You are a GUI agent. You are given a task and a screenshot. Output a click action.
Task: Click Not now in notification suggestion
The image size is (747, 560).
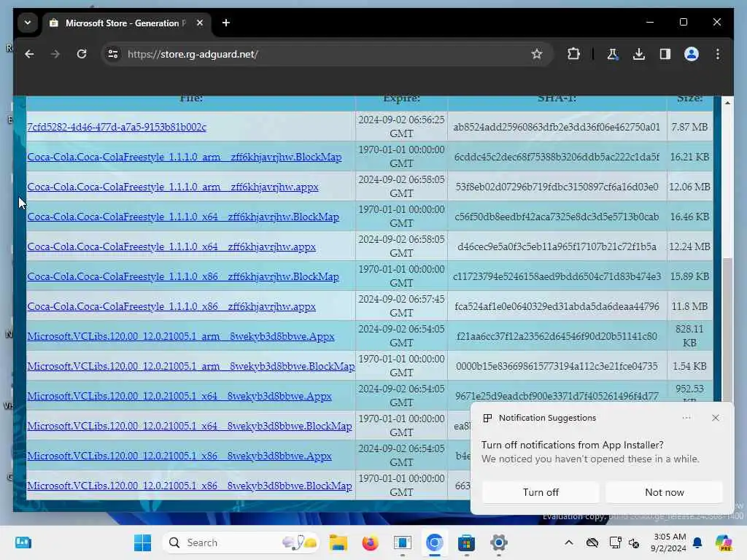pos(664,492)
